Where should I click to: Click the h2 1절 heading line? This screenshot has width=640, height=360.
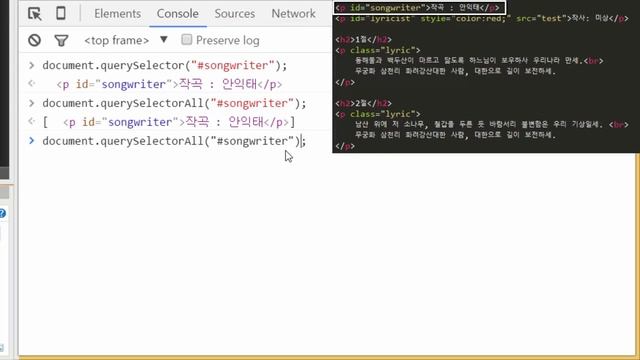point(363,40)
